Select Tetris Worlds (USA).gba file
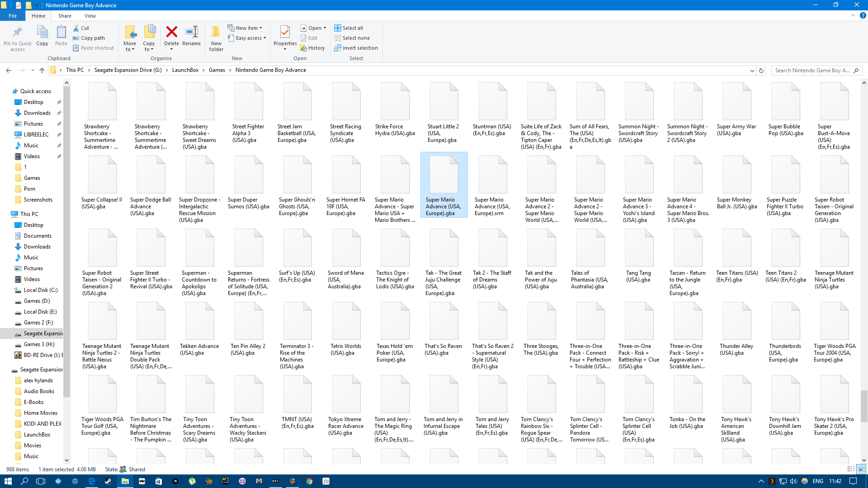Image resolution: width=868 pixels, height=488 pixels. tap(346, 329)
